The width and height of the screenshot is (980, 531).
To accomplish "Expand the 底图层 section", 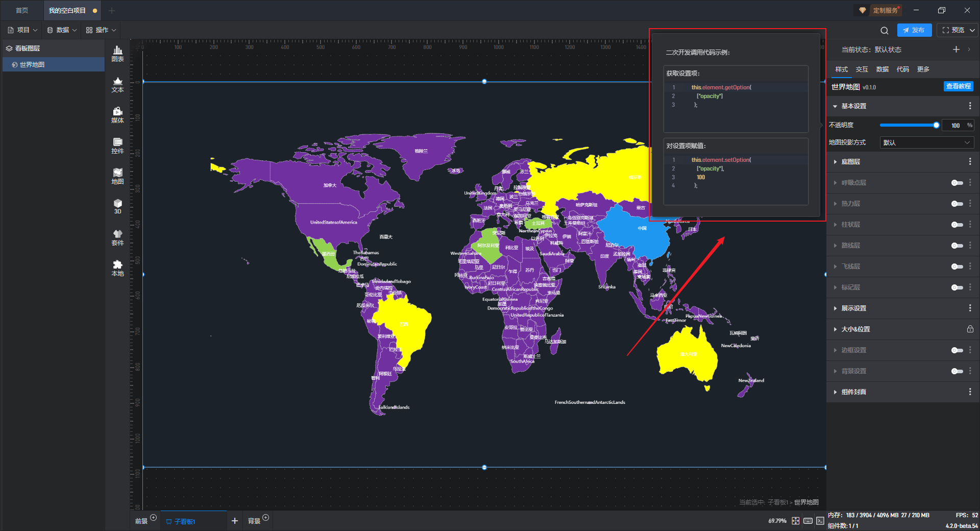I will coord(851,162).
